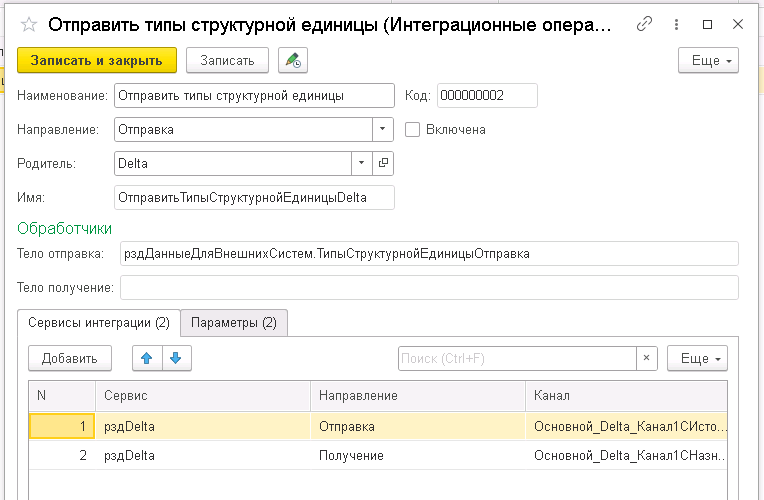
Task: Open Delta parent item form icon
Action: pyautogui.click(x=384, y=163)
